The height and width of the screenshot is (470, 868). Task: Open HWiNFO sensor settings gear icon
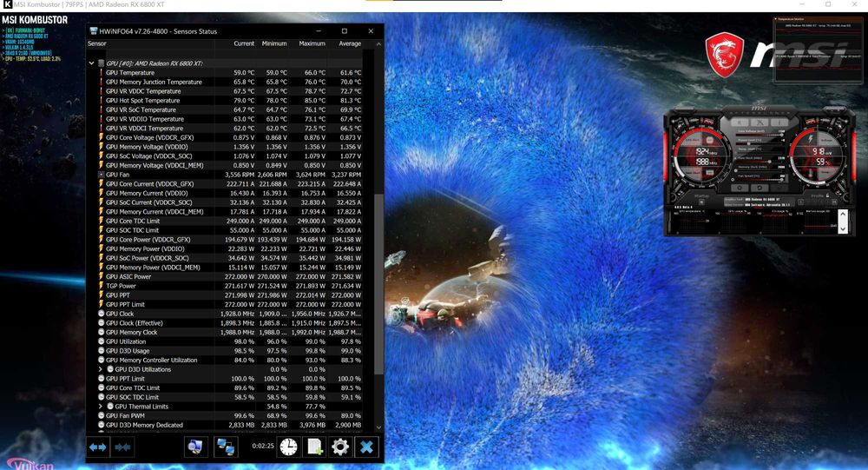point(340,447)
